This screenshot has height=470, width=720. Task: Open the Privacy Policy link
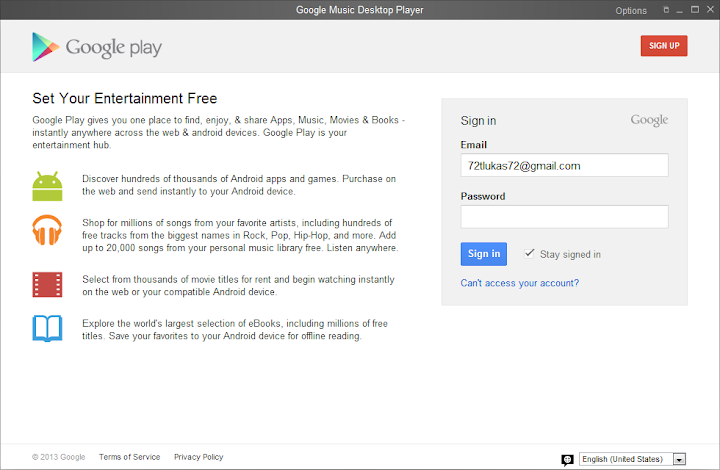click(198, 457)
